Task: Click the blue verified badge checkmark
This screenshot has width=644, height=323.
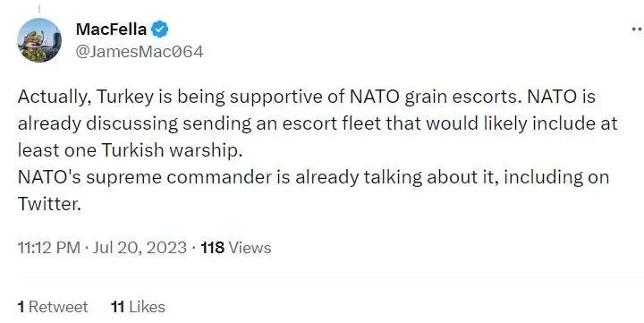Action: pyautogui.click(x=160, y=30)
